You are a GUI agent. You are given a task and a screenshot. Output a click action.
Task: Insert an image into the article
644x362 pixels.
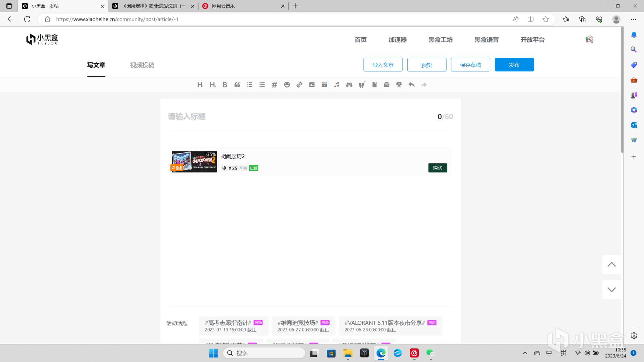point(312,85)
